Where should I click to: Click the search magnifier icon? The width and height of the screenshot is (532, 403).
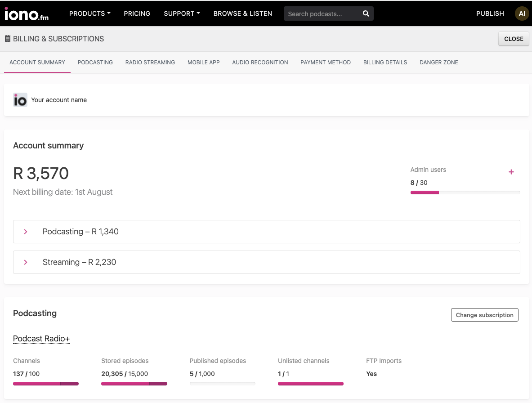click(366, 13)
